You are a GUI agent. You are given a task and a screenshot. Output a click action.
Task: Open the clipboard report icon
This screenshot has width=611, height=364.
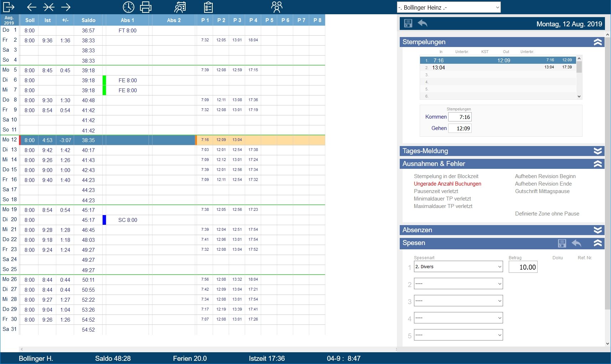[x=208, y=7]
